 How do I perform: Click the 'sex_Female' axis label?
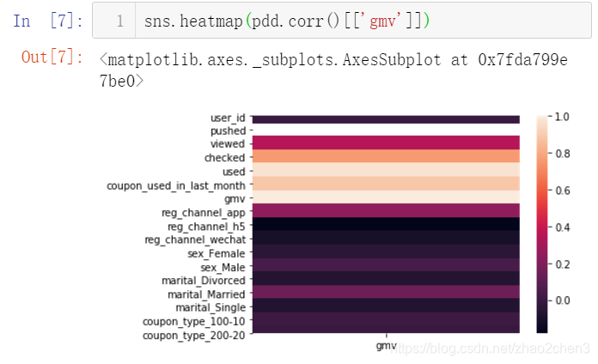pyautogui.click(x=217, y=253)
